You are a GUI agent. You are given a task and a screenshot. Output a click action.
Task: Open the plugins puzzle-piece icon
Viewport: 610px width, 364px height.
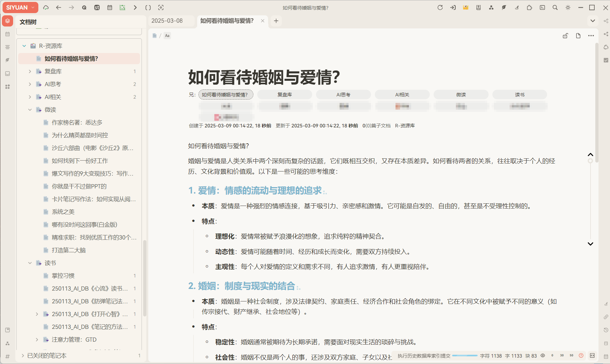(x=529, y=8)
